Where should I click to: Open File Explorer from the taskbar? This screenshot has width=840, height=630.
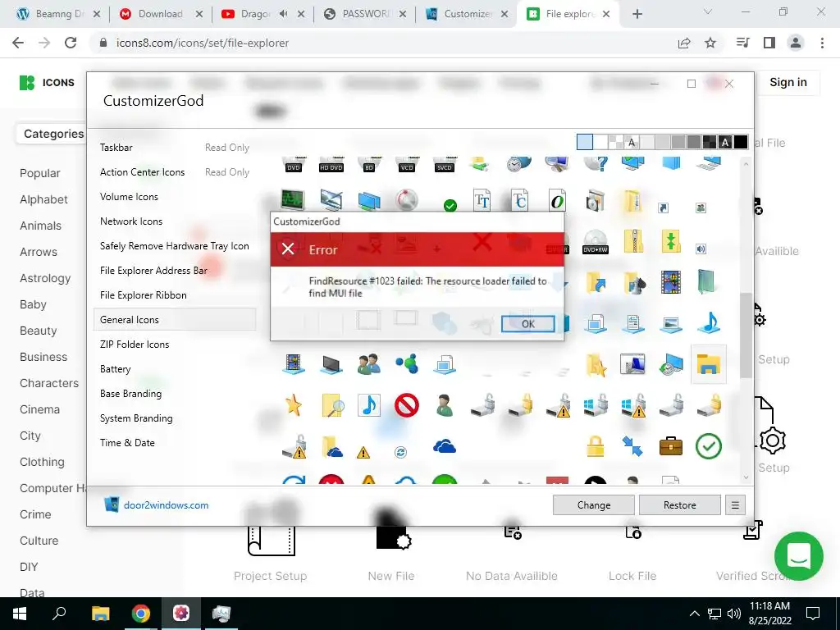coord(100,614)
